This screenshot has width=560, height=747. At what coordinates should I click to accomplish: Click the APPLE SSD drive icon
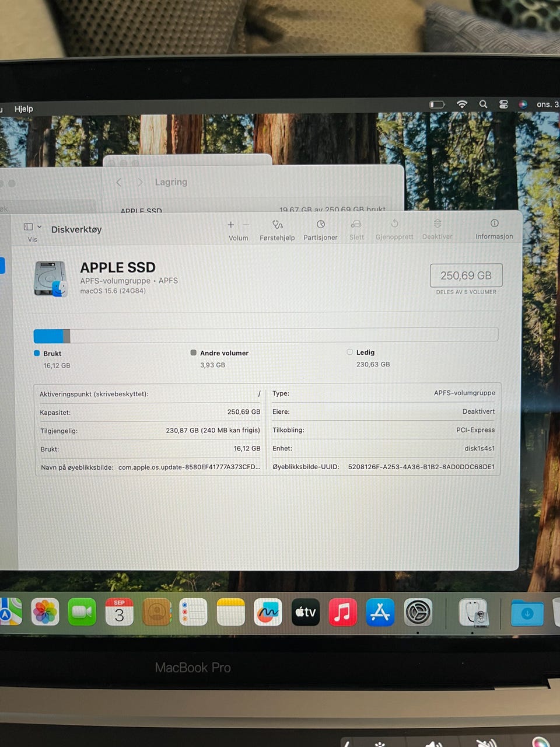50,279
